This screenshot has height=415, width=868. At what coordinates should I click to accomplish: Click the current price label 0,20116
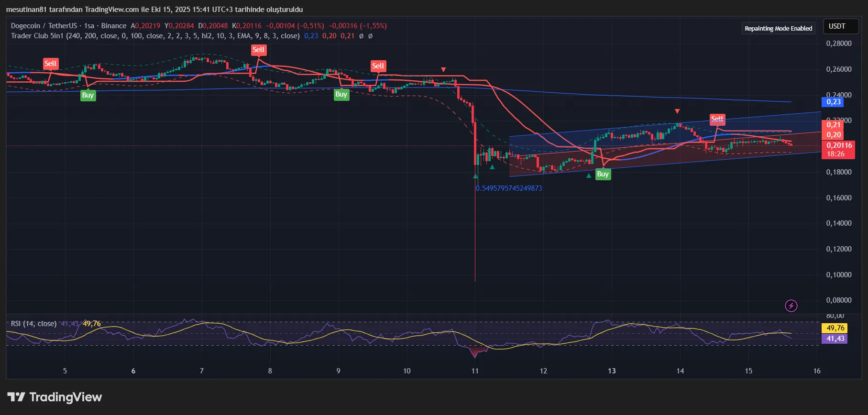click(x=839, y=145)
